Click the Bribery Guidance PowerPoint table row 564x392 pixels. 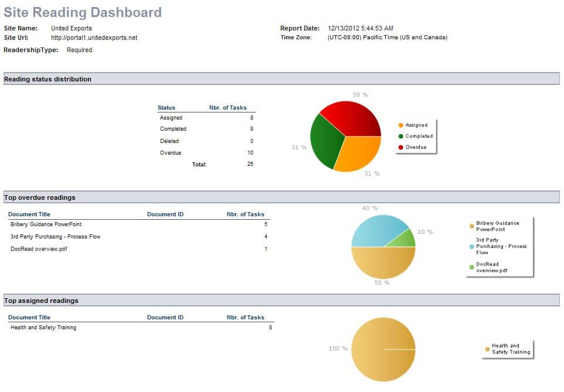[x=139, y=224]
